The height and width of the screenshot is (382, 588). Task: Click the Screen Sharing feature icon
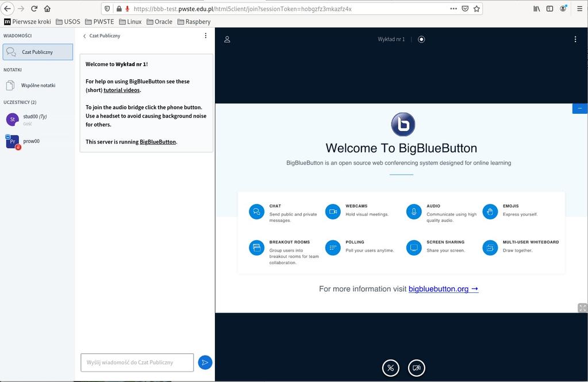[414, 248]
